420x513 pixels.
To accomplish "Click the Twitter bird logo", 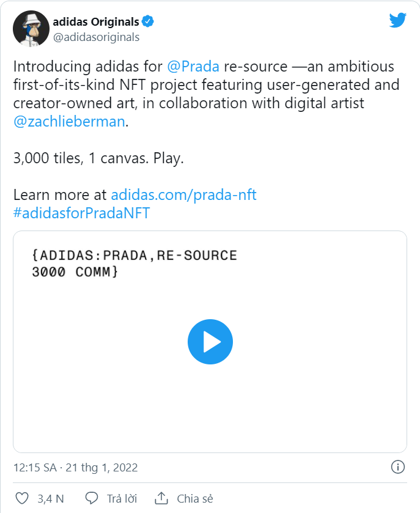I will 397,20.
